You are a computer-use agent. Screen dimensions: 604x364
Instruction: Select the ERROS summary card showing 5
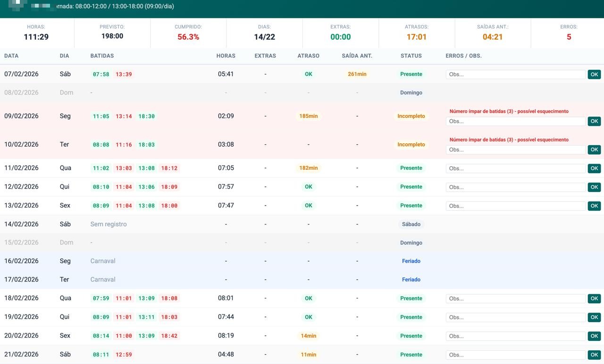569,33
